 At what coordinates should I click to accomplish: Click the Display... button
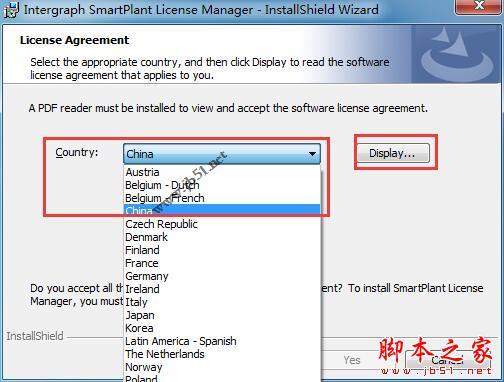(393, 153)
